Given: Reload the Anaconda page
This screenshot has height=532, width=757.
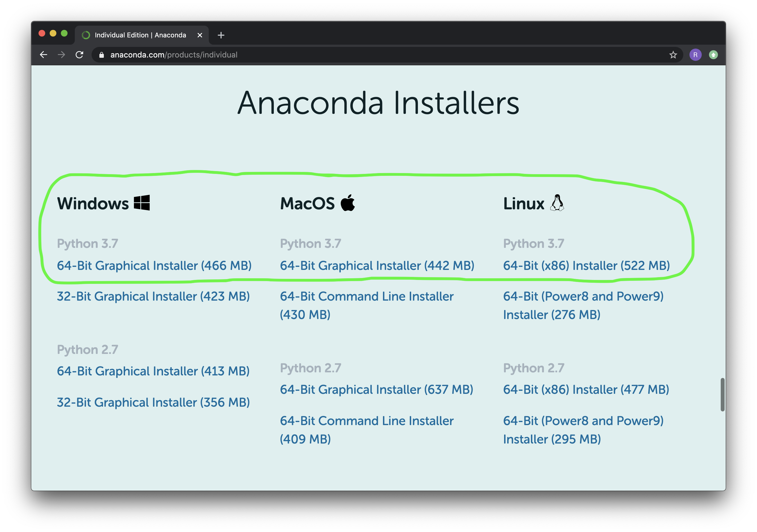Looking at the screenshot, I should (80, 55).
